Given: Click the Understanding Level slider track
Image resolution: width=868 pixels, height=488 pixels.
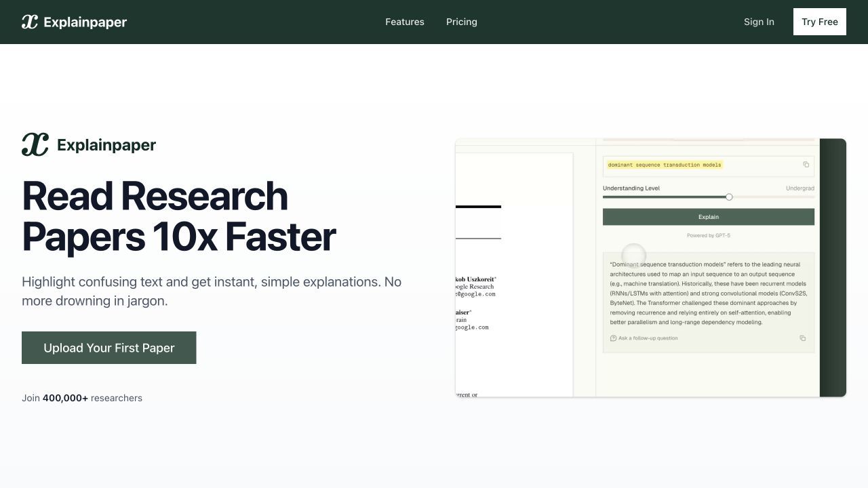Looking at the screenshot, I should coord(709,197).
